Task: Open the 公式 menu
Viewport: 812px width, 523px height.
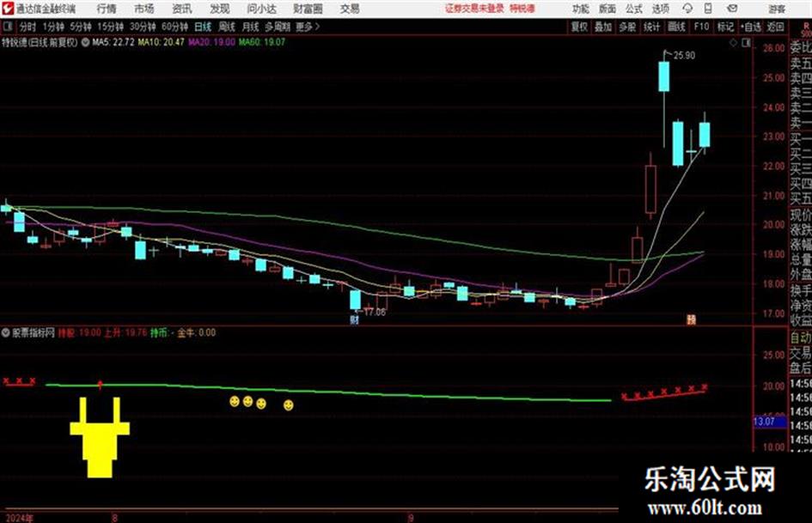Action: 634,9
